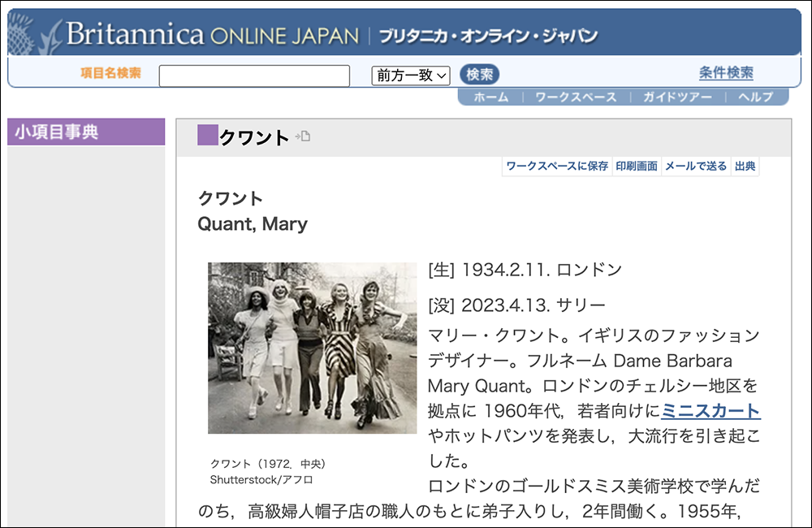Open ヘルプ in navigation bar
812x528 pixels.
click(x=755, y=97)
